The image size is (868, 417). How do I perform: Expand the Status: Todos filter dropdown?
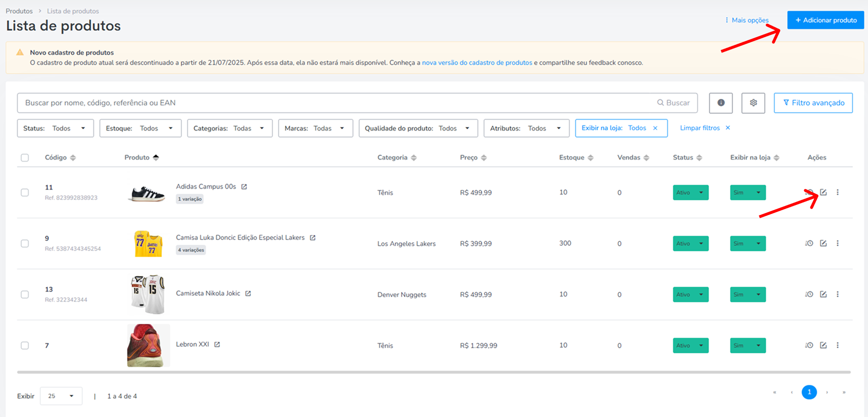(55, 128)
